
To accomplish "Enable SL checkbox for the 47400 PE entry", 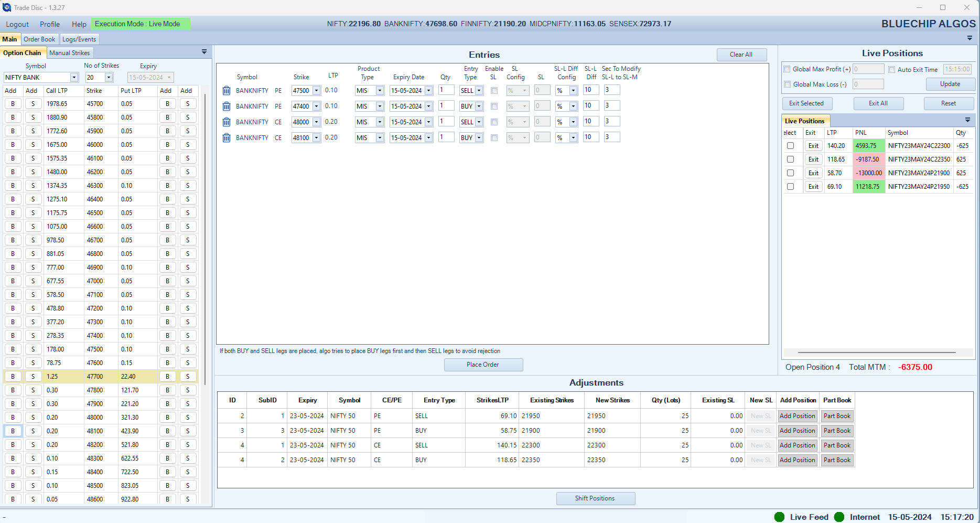I will (494, 106).
